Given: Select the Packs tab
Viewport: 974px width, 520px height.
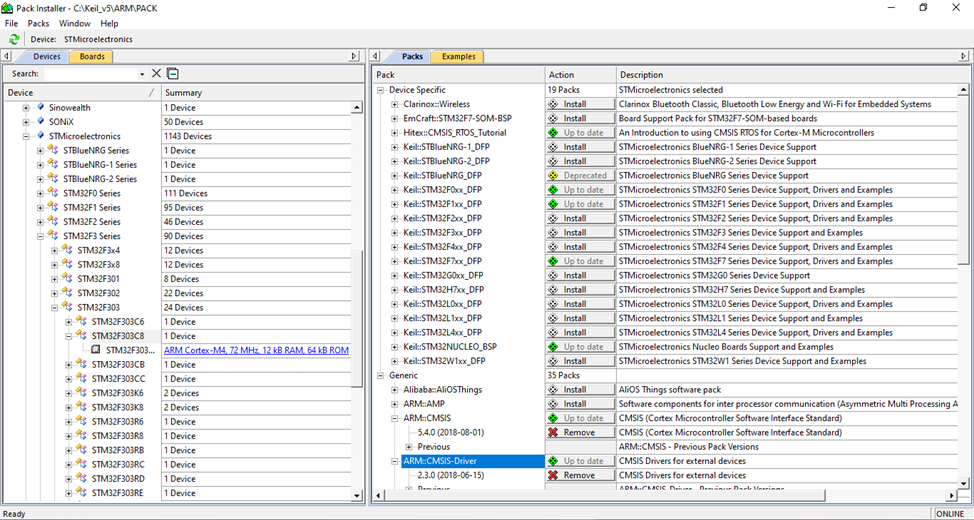Looking at the screenshot, I should coord(412,57).
